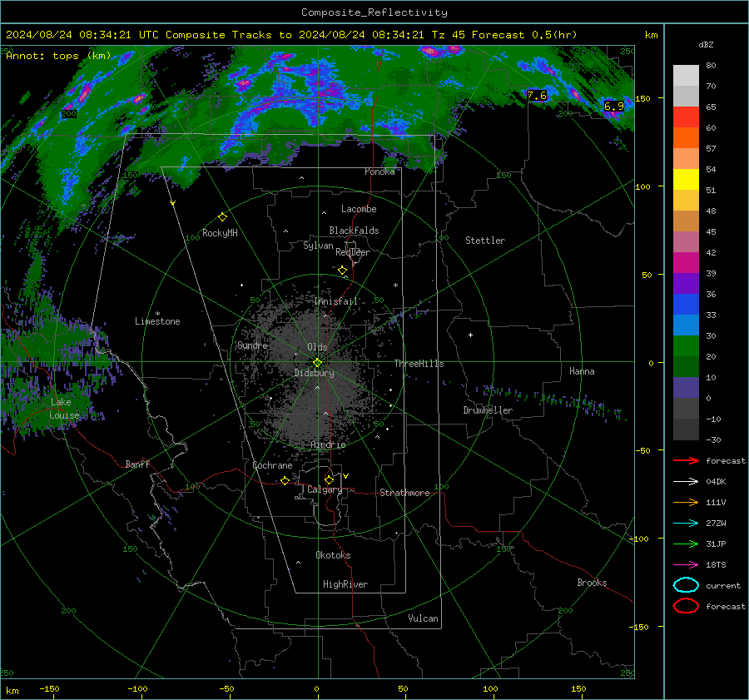Click the yellow diamond marker at RockyMH

tap(222, 217)
